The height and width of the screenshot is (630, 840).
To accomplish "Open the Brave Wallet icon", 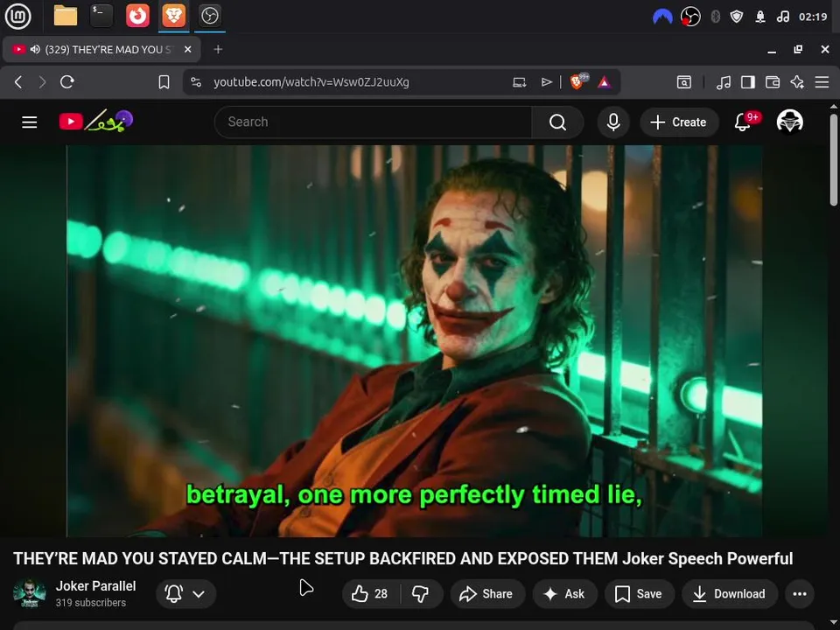I will point(773,82).
